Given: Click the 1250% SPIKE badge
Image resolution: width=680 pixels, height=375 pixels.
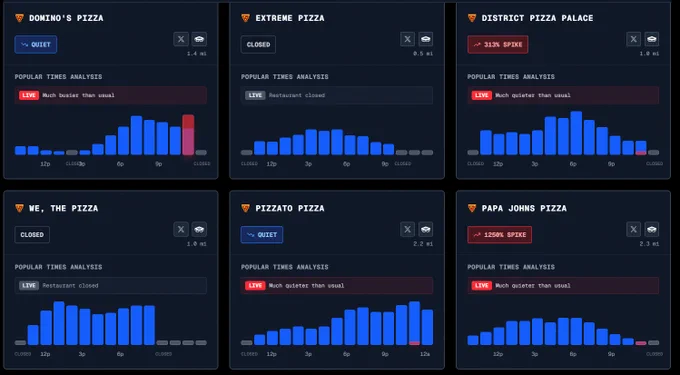Looking at the screenshot, I should (x=499, y=235).
